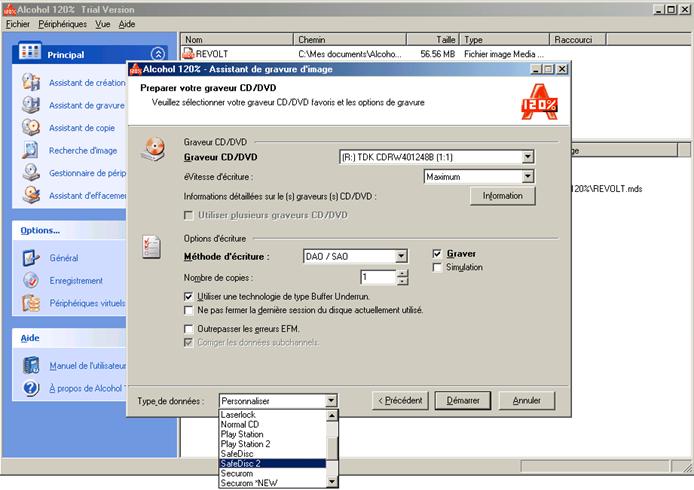Viewport: 694px width, 490px height.
Task: Sort by the Type column header
Action: 504,39
